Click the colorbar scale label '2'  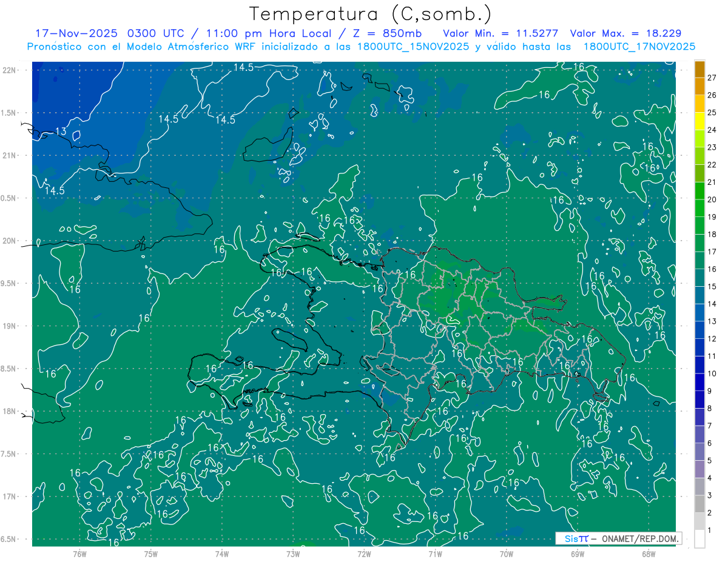(710, 513)
